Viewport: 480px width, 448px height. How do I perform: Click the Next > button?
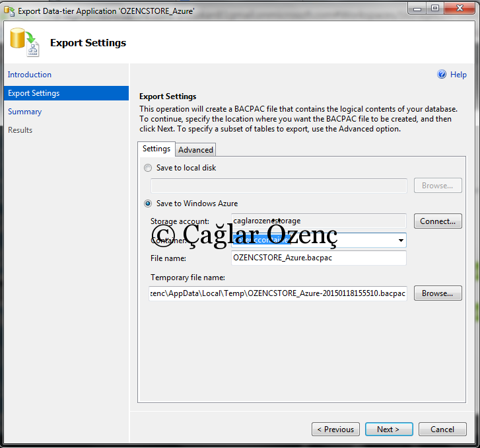click(x=389, y=429)
